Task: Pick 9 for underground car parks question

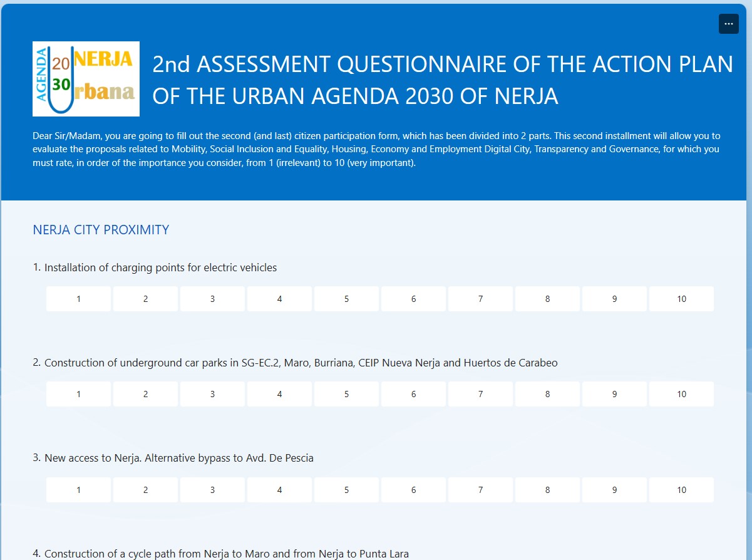Action: pos(614,394)
